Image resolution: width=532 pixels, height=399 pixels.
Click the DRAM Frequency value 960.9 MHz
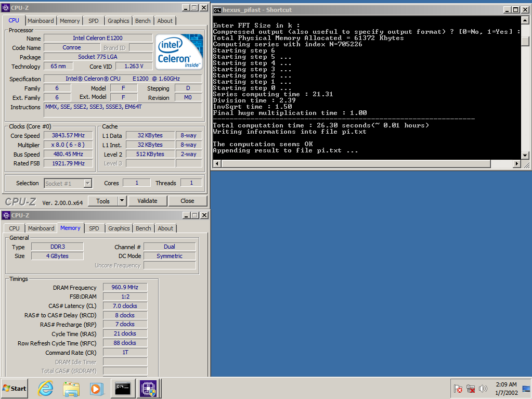pos(125,287)
